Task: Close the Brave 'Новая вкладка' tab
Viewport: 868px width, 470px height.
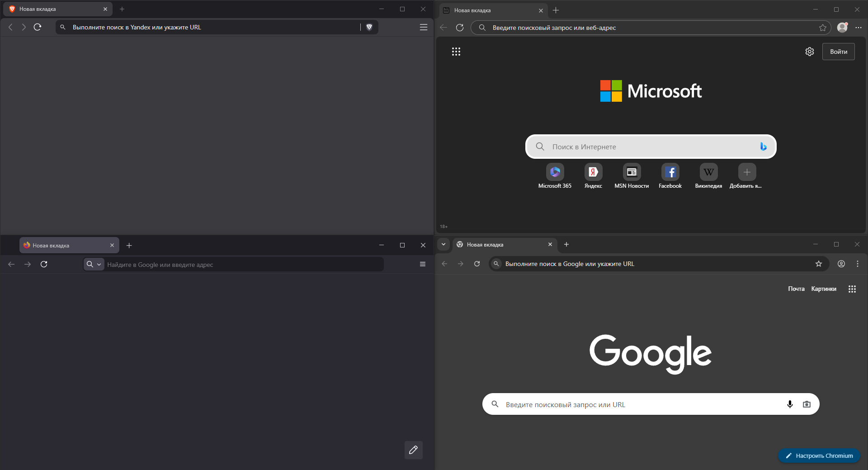Action: (105, 9)
